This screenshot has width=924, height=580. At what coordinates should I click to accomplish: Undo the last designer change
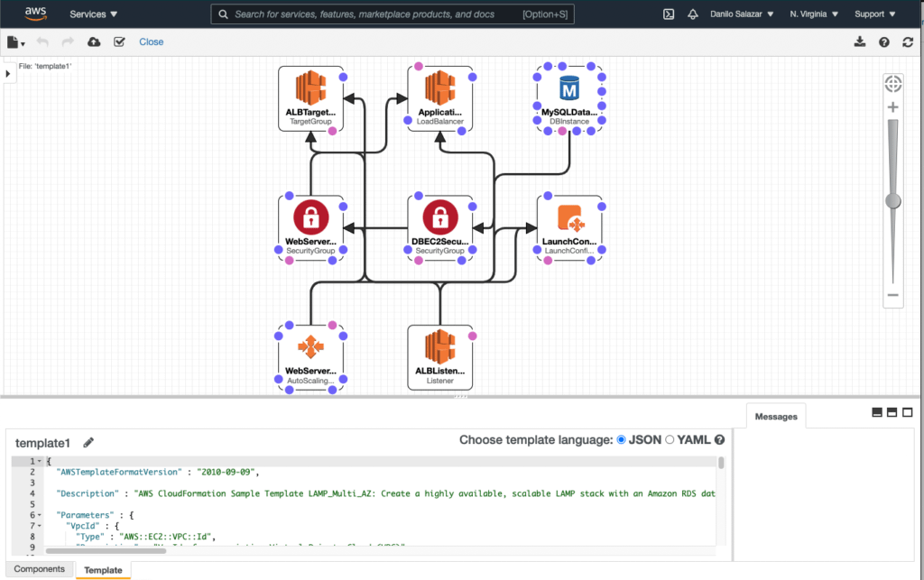[x=42, y=41]
